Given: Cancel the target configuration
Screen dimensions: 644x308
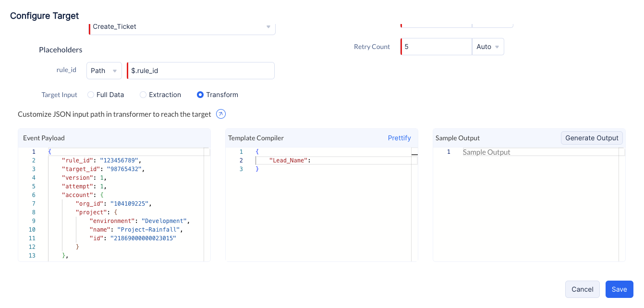Looking at the screenshot, I should click(582, 289).
